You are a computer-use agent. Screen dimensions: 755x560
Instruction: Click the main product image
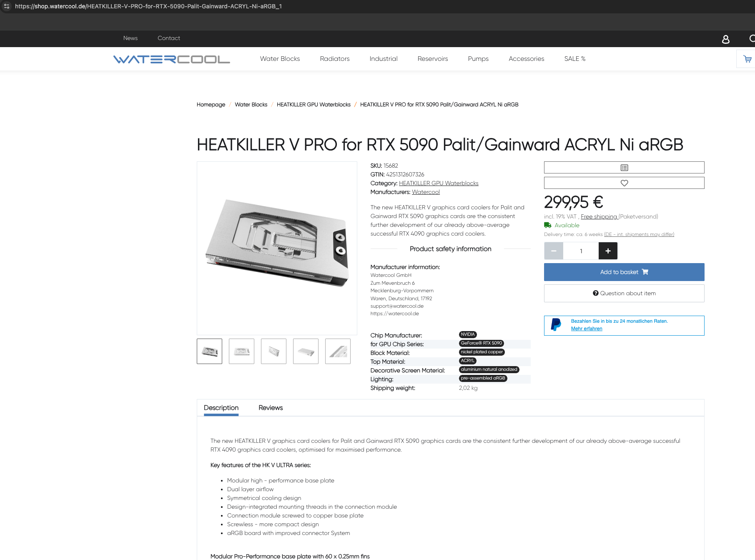coord(277,248)
